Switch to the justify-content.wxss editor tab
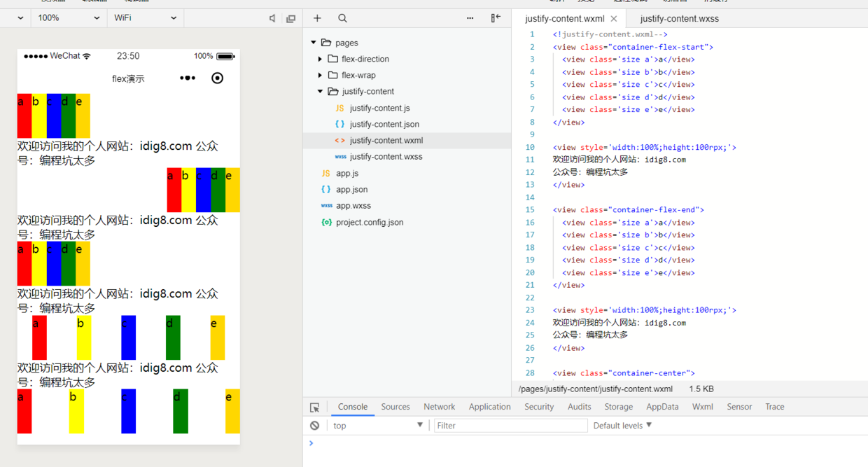Image resolution: width=868 pixels, height=467 pixels. tap(679, 19)
